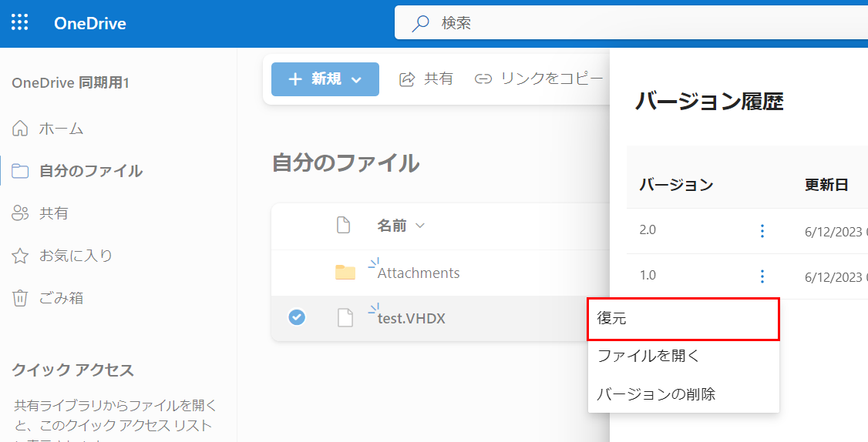Click the test.VHDX file icon

click(x=345, y=318)
